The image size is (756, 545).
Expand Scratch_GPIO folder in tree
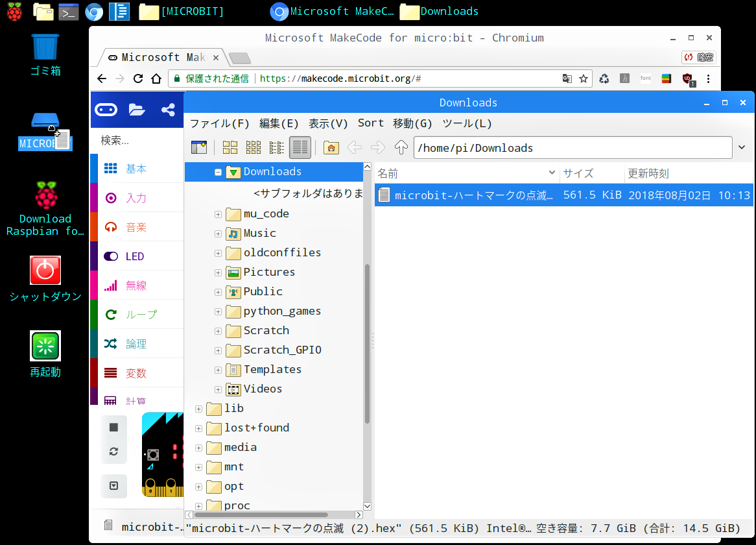[218, 350]
